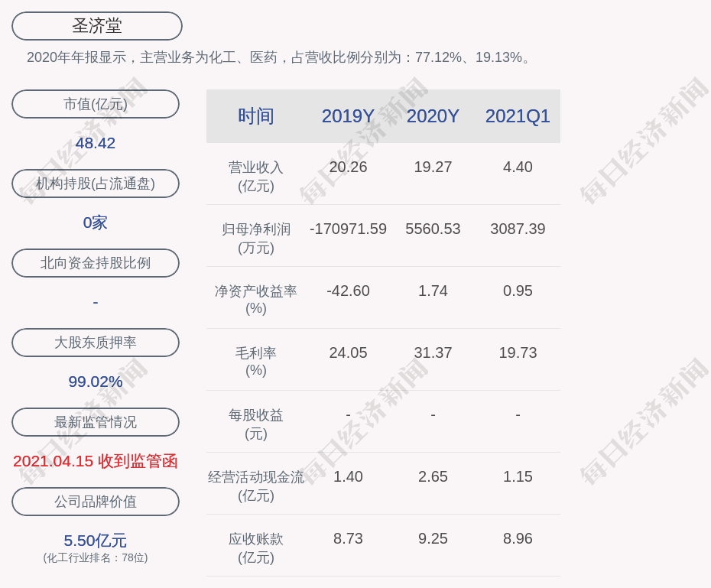This screenshot has width=711, height=588.
Task: Select ROE value 0.95
Action: (x=518, y=291)
